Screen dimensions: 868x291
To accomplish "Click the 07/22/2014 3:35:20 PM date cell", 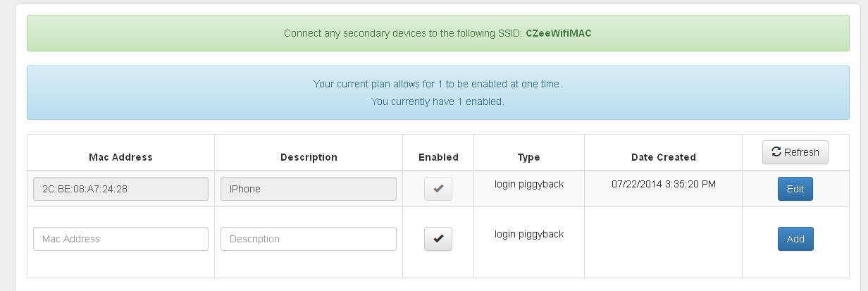I will (663, 185).
